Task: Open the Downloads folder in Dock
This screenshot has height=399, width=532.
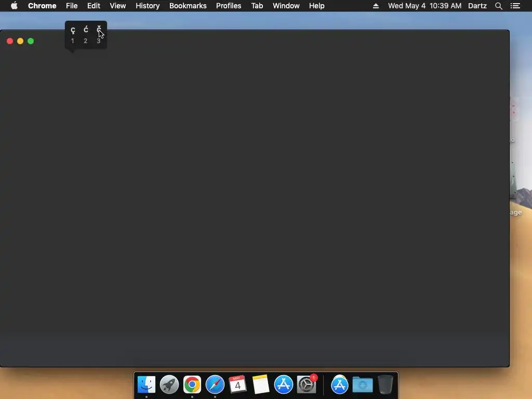Action: (x=362, y=385)
